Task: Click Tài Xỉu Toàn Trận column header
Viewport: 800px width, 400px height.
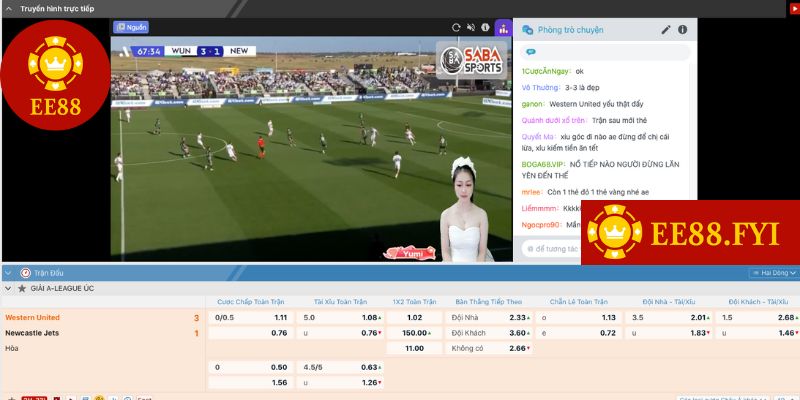Action: (x=340, y=302)
